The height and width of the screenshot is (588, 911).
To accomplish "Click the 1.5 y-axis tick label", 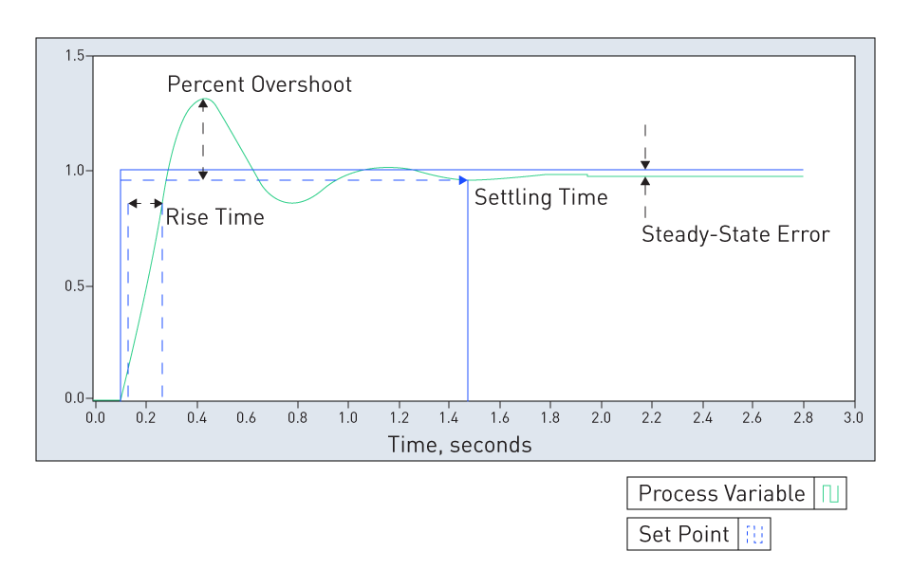I will [74, 56].
